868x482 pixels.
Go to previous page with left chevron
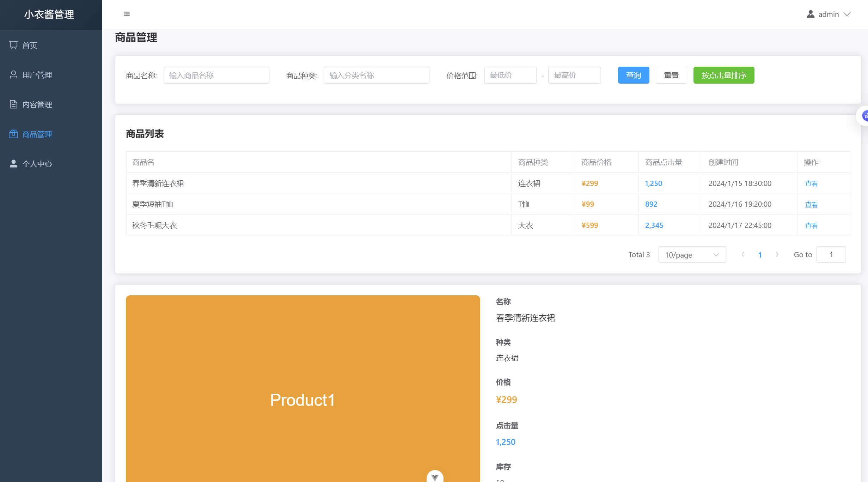pos(743,255)
